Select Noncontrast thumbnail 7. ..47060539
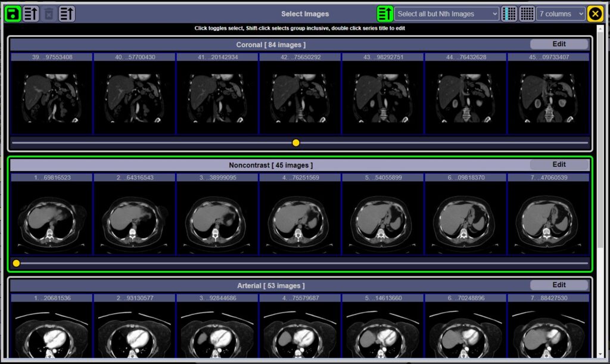Screen dimensions: 610x364 pyautogui.click(x=549, y=214)
